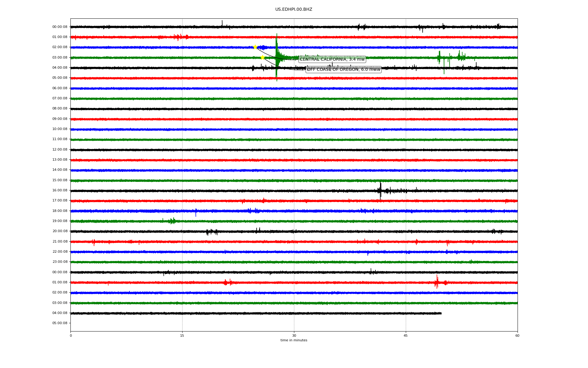Click the US.EDHPI.00.BHZ plot title
This screenshot has width=588, height=368.
tap(293, 10)
